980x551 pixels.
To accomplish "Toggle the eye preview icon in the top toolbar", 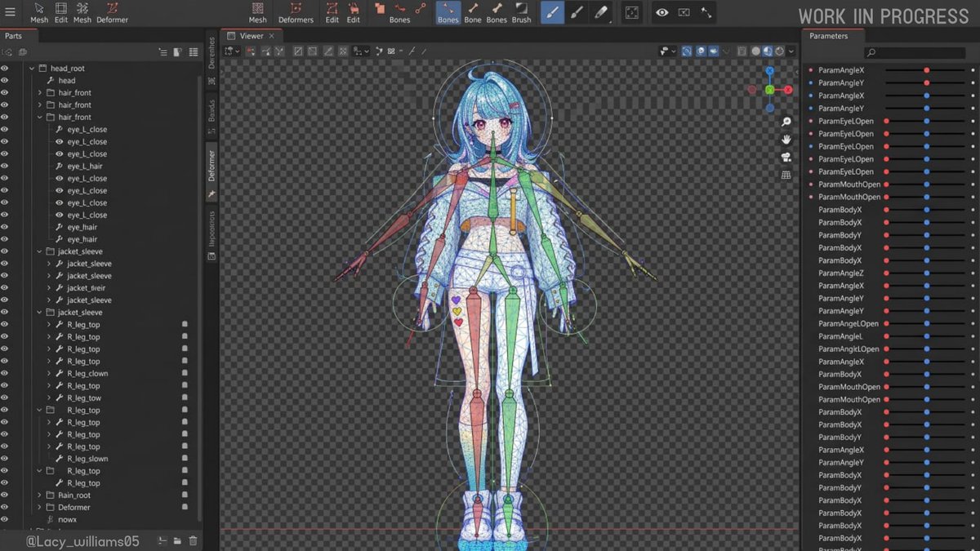I will (661, 12).
